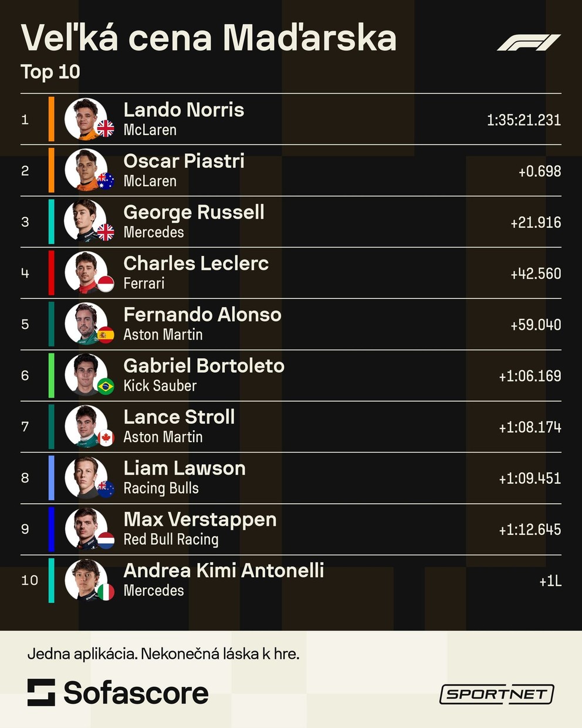This screenshot has height=728, width=582.
Task: Click the British flag next to Lando Norris
Action: (106, 129)
